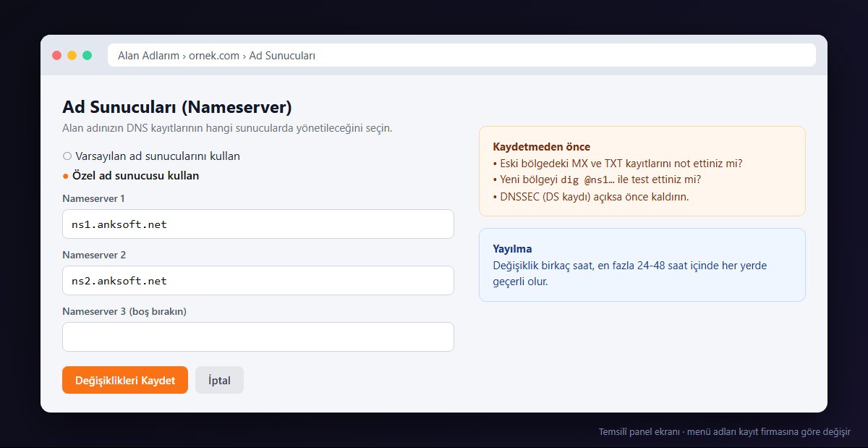The width and height of the screenshot is (868, 448).
Task: Cancel using the "İptal" button
Action: coord(219,380)
